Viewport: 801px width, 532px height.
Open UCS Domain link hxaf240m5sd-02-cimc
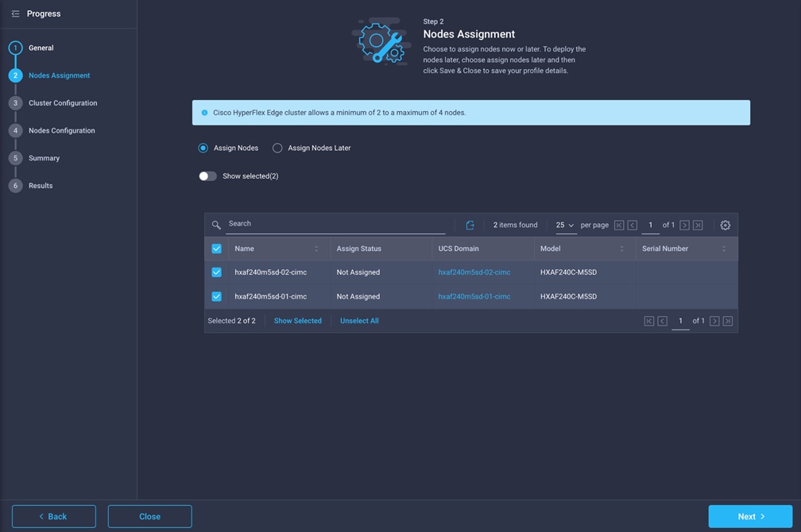pyautogui.click(x=474, y=272)
